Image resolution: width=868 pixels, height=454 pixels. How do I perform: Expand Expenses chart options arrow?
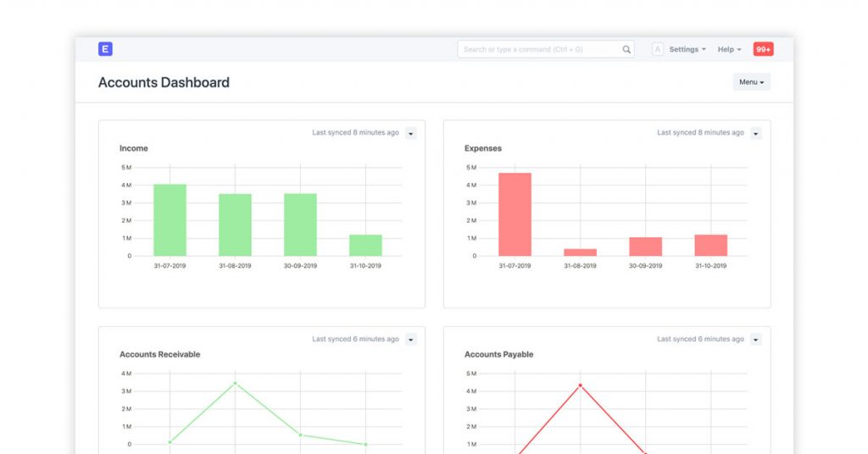755,133
